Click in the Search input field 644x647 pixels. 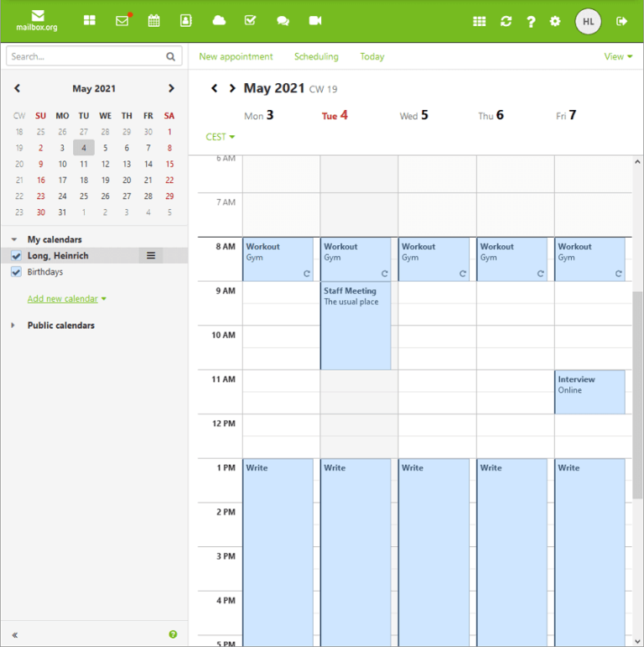[x=86, y=56]
